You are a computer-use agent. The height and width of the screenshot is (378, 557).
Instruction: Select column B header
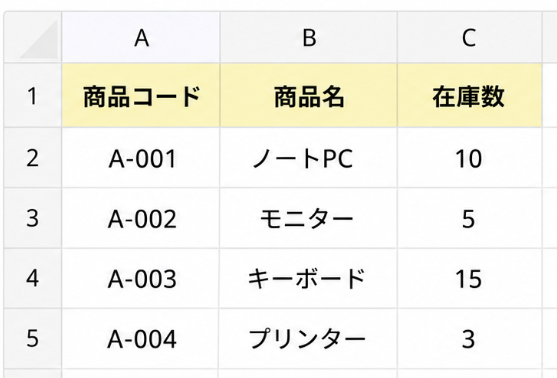(x=309, y=38)
